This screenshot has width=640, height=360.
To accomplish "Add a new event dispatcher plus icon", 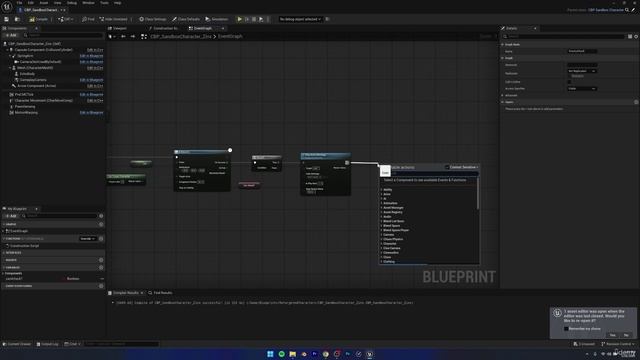I will [101, 286].
